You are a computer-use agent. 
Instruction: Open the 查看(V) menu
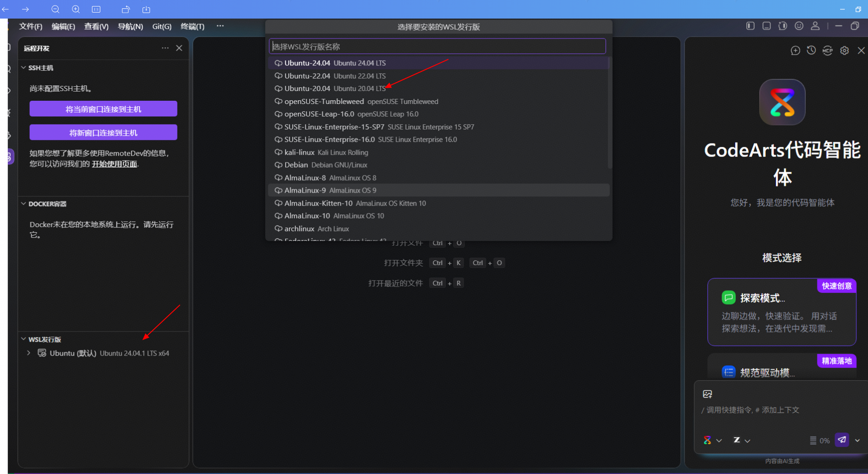pyautogui.click(x=96, y=26)
